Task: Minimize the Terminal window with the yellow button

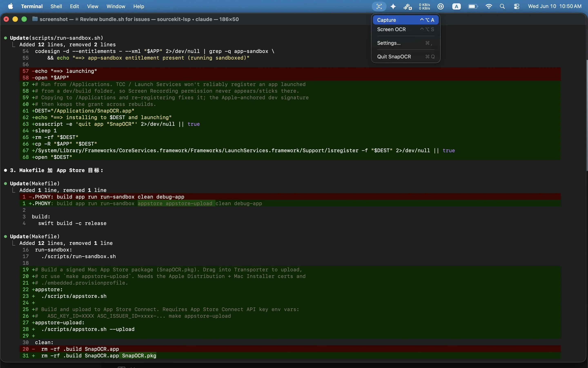Action: point(15,19)
